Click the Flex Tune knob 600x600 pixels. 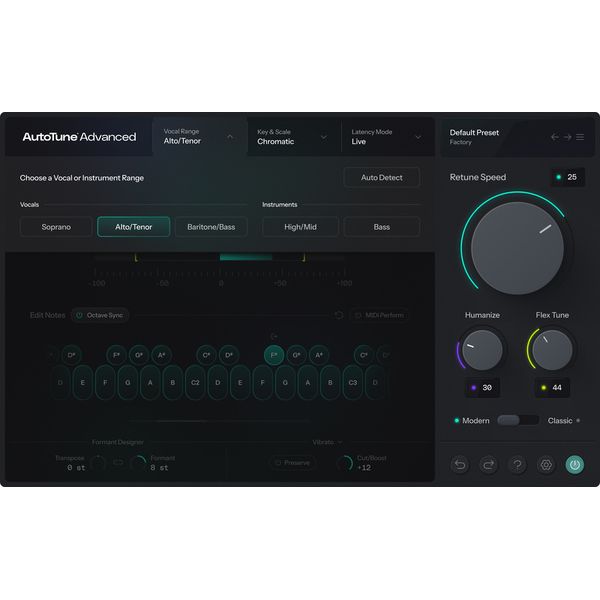[552, 350]
